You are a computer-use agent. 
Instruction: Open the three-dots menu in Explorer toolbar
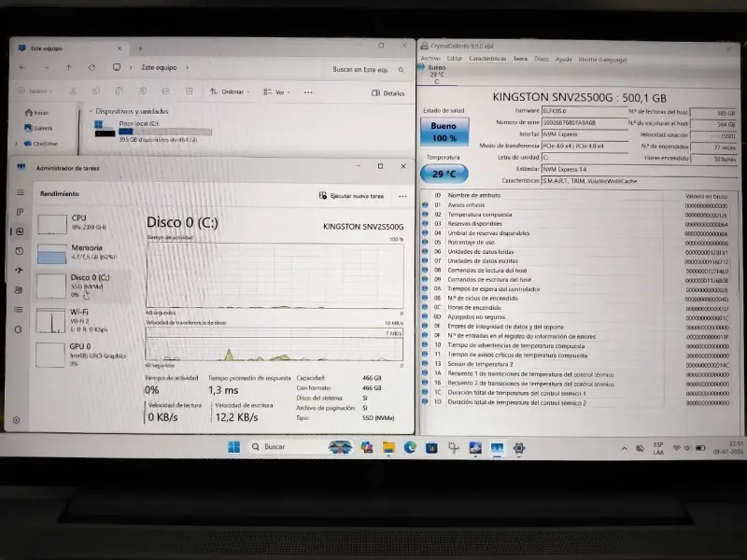(x=308, y=92)
